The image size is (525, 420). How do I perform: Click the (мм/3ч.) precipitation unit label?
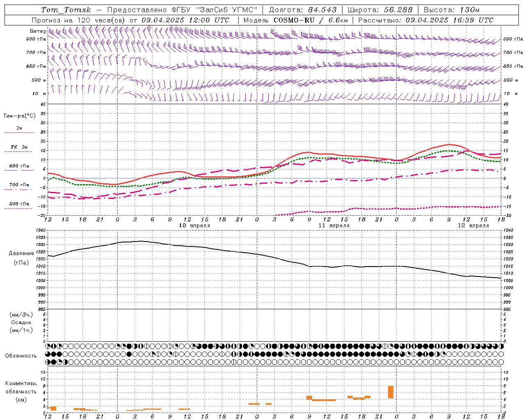[x=21, y=315]
